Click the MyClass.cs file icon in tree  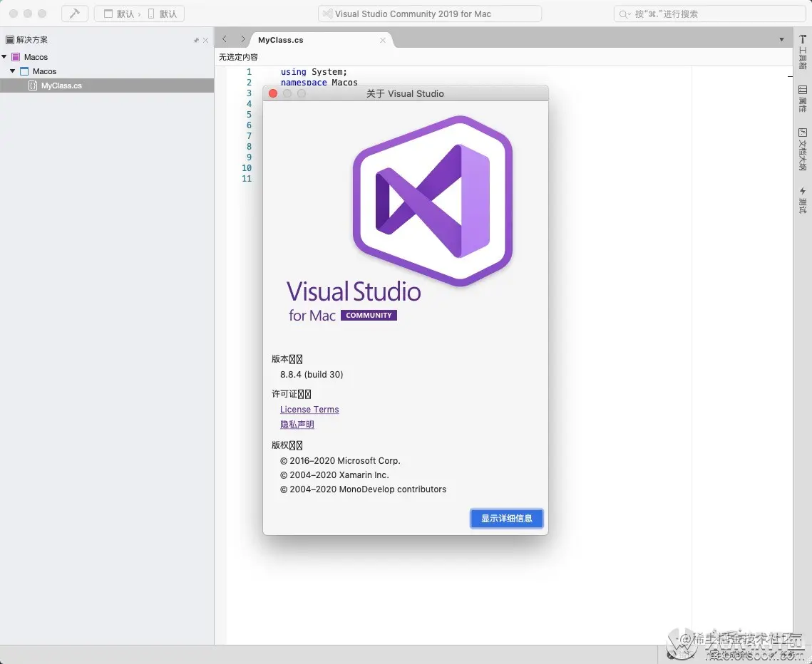point(33,85)
